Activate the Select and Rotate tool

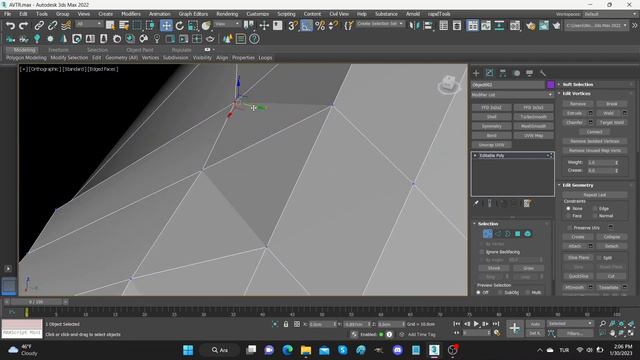coord(180,26)
